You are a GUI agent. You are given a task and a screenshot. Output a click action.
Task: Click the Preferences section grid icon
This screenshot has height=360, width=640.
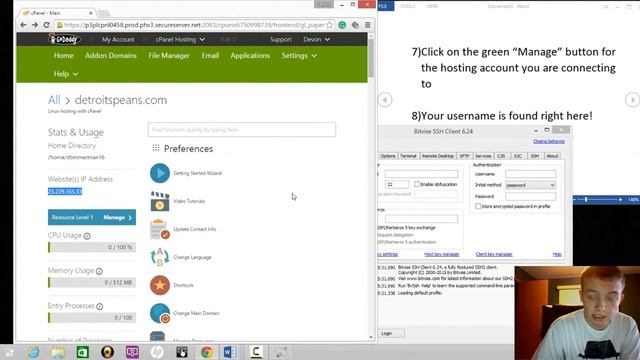(x=156, y=148)
